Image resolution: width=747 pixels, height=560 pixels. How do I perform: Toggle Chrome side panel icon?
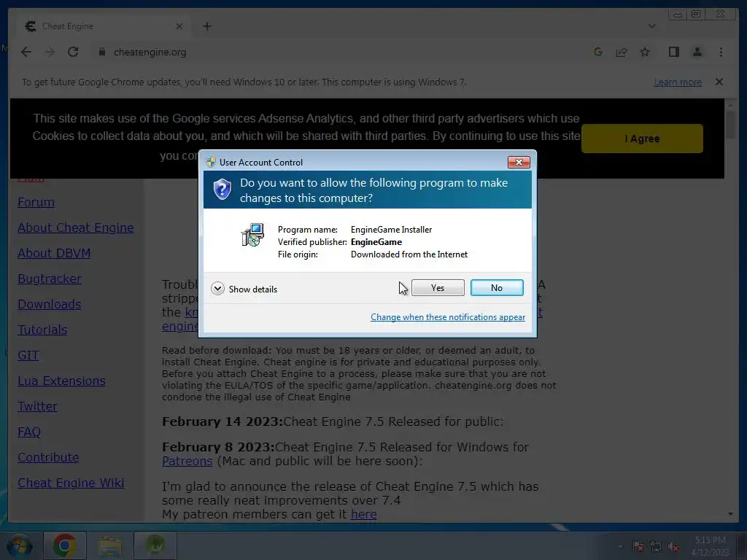(673, 52)
